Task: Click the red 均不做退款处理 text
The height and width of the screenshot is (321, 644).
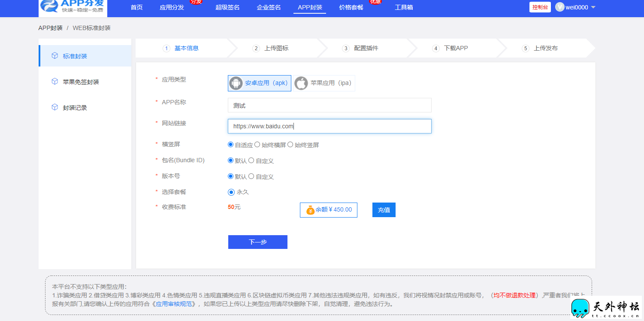Action: pyautogui.click(x=514, y=295)
